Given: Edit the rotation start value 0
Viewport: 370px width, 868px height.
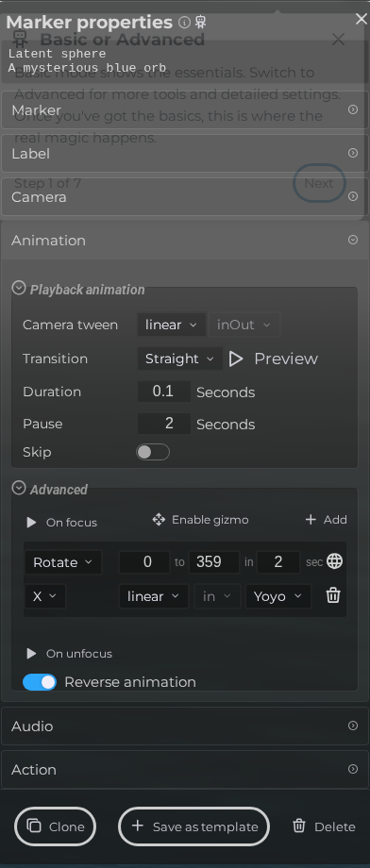Looking at the screenshot, I should [x=145, y=562].
